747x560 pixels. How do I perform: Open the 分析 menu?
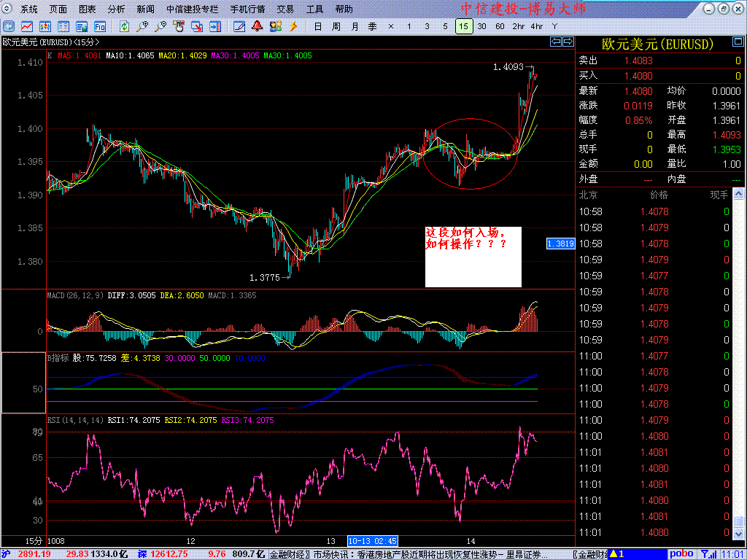click(116, 9)
